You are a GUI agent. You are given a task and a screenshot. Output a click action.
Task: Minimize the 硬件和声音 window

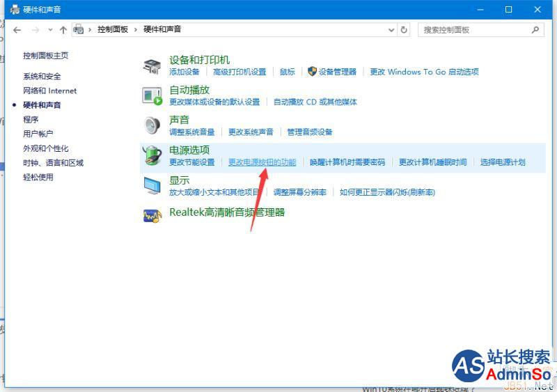[480, 10]
